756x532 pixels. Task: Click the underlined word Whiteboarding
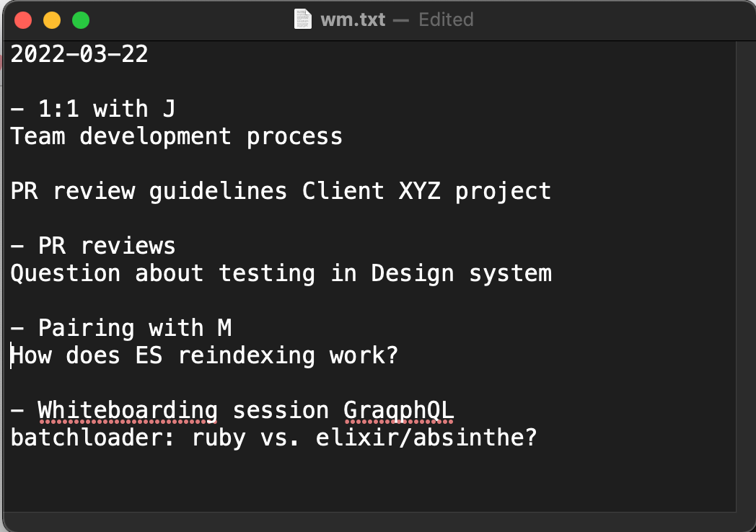tap(128, 411)
